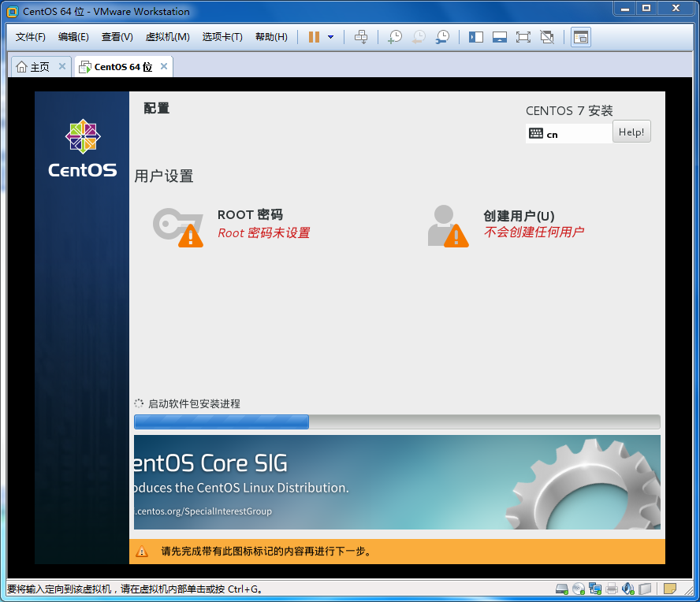700x602 pixels.
Task: Take a snapshot of the VM
Action: [x=395, y=37]
